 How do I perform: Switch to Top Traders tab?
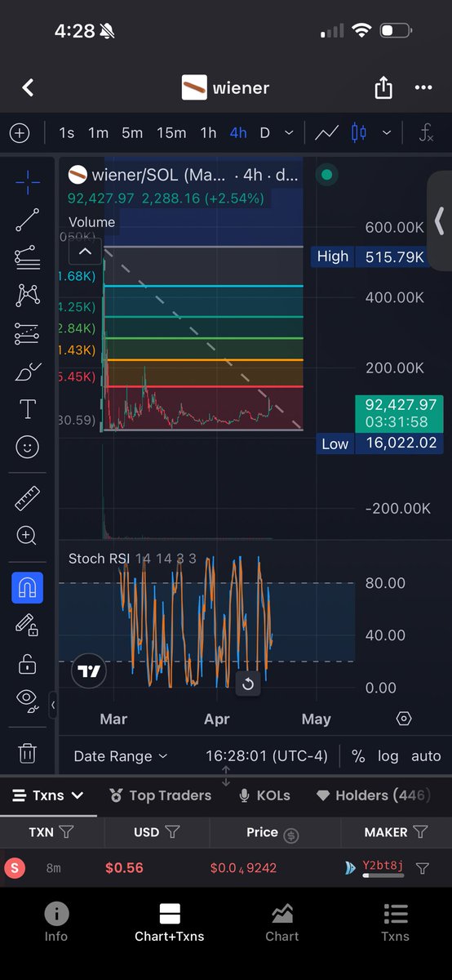[x=160, y=795]
